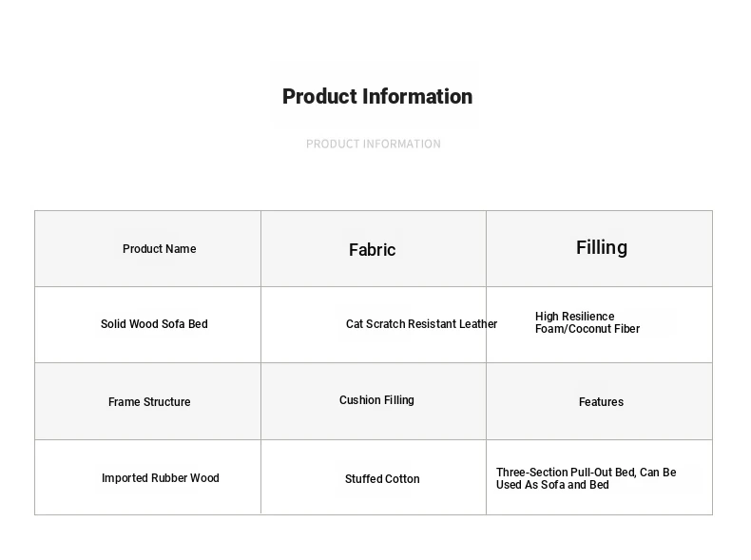Image resolution: width=751 pixels, height=560 pixels.
Task: Click Cat Scratch Resistant Leather text
Action: pyautogui.click(x=421, y=324)
